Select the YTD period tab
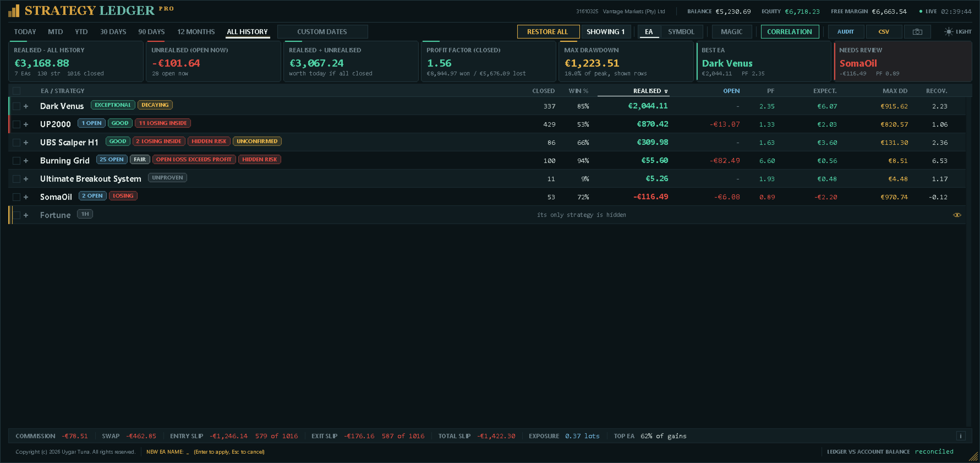 pyautogui.click(x=81, y=32)
